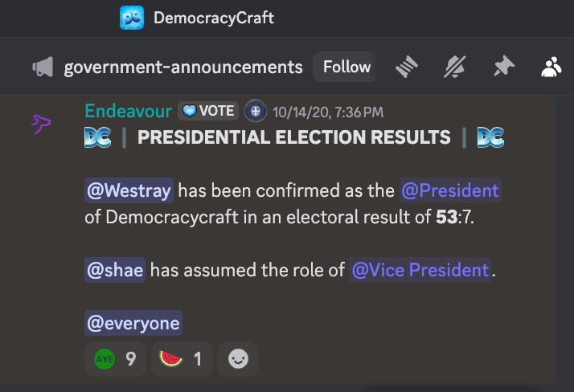Screen dimensions: 574x392
Task: Click the round role badge beside VOTE
Action: 256,111
